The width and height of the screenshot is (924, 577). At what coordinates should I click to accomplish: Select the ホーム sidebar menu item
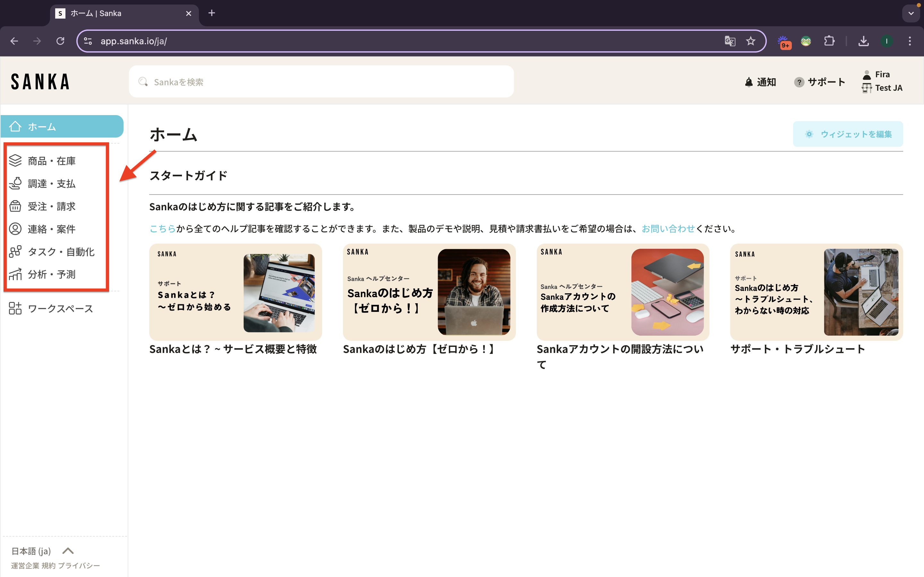(x=62, y=126)
